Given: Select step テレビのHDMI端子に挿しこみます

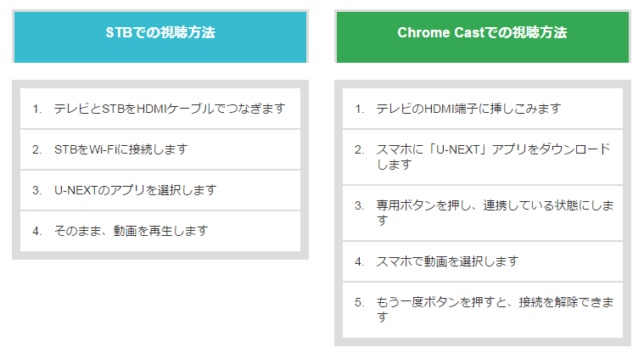Looking at the screenshot, I should tap(483, 109).
